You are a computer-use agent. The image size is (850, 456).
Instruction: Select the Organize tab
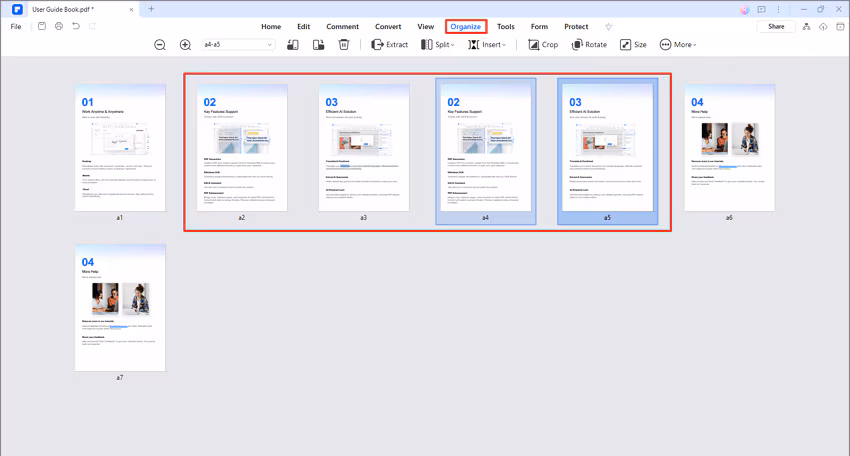pos(466,27)
